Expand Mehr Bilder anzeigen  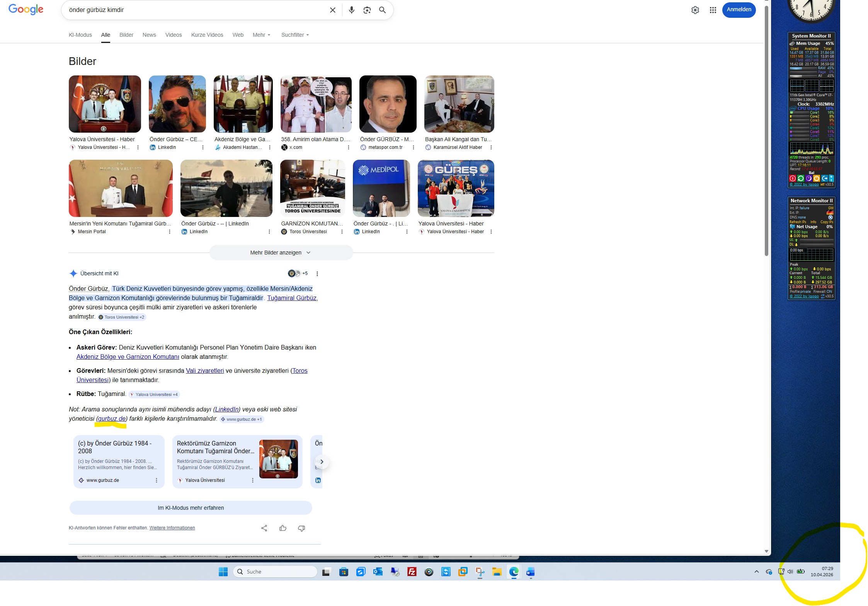(x=281, y=253)
